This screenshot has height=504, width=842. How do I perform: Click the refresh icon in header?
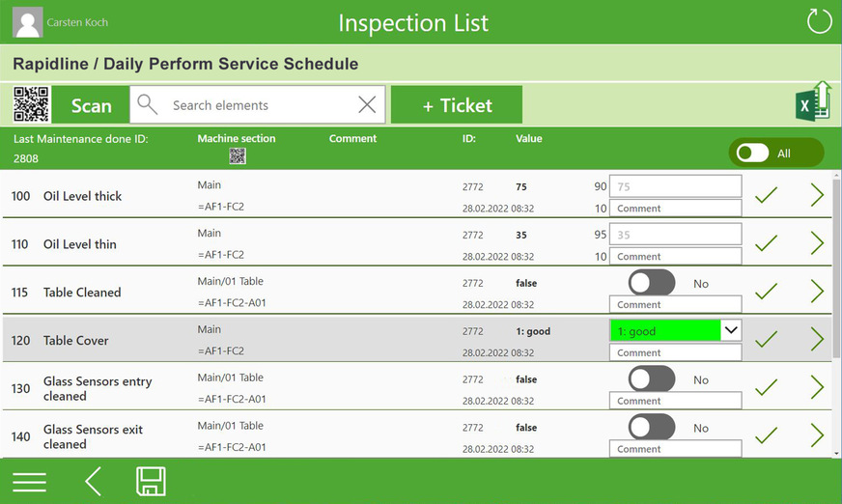[x=819, y=21]
